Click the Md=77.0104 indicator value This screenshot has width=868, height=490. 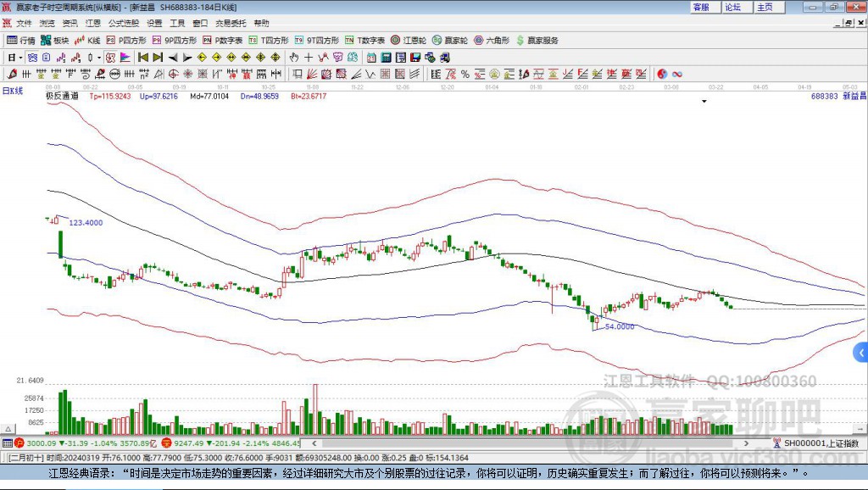coord(209,96)
